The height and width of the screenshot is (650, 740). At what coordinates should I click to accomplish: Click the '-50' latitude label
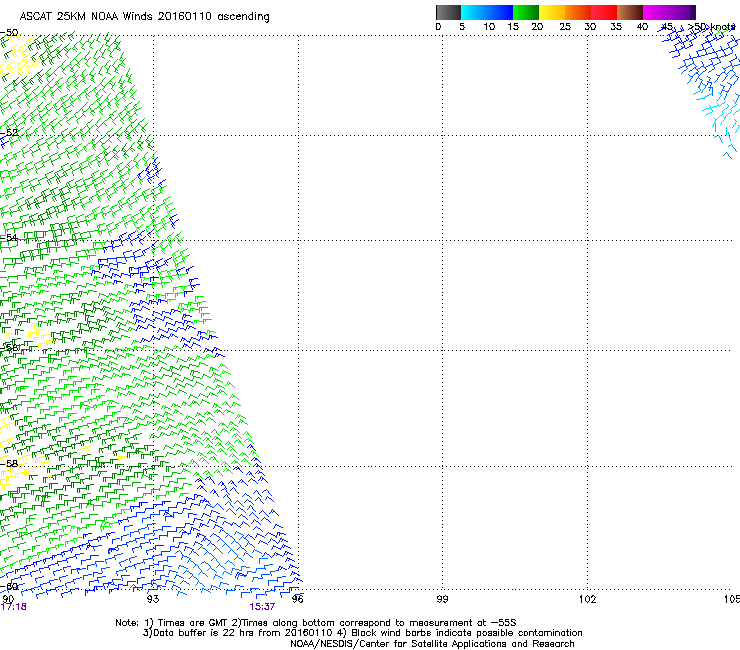pos(9,33)
